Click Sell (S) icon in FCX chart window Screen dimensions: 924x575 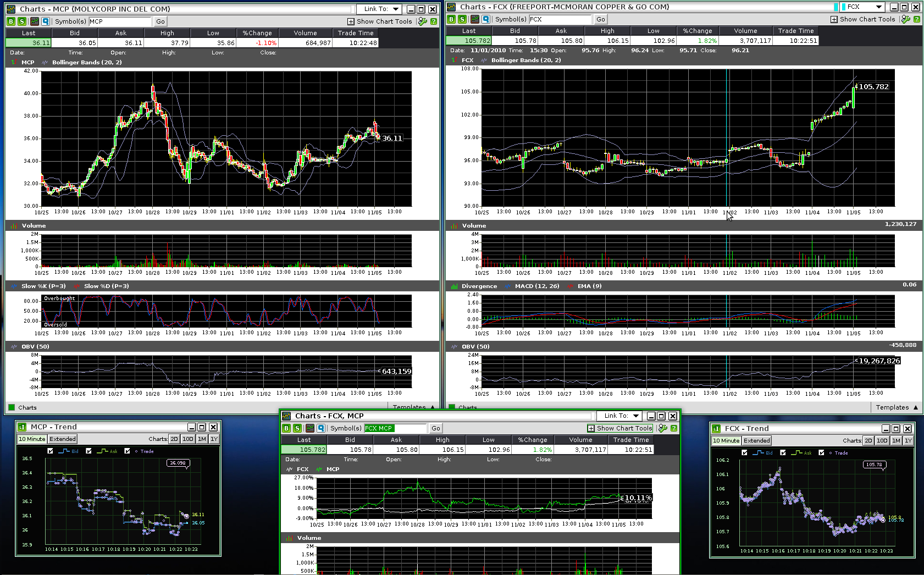pyautogui.click(x=462, y=19)
